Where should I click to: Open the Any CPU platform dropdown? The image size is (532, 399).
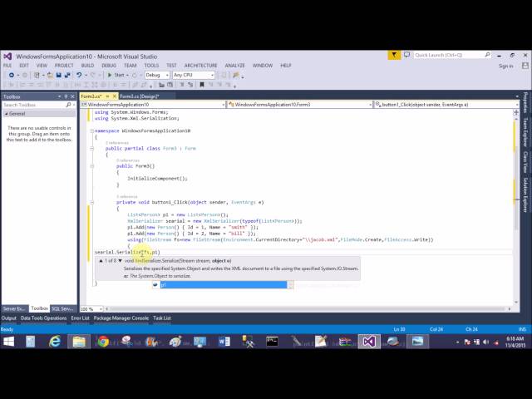tap(194, 75)
